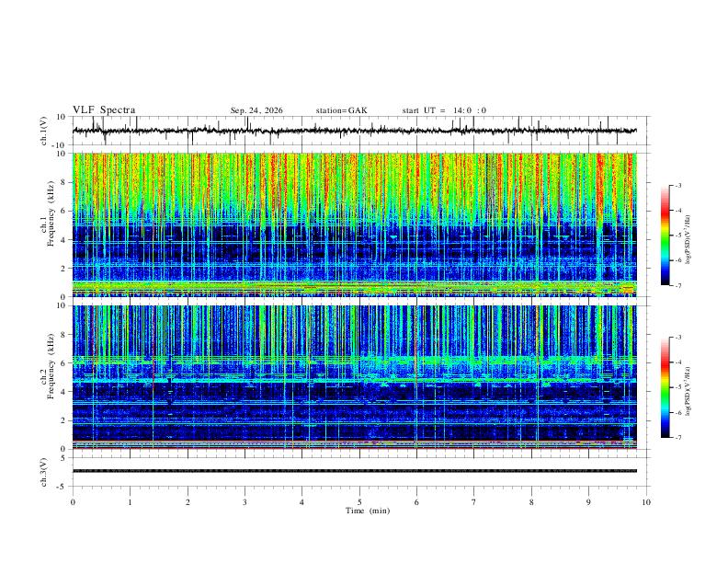
Task: Click the ch.3(V) axis label
Action: (44, 472)
